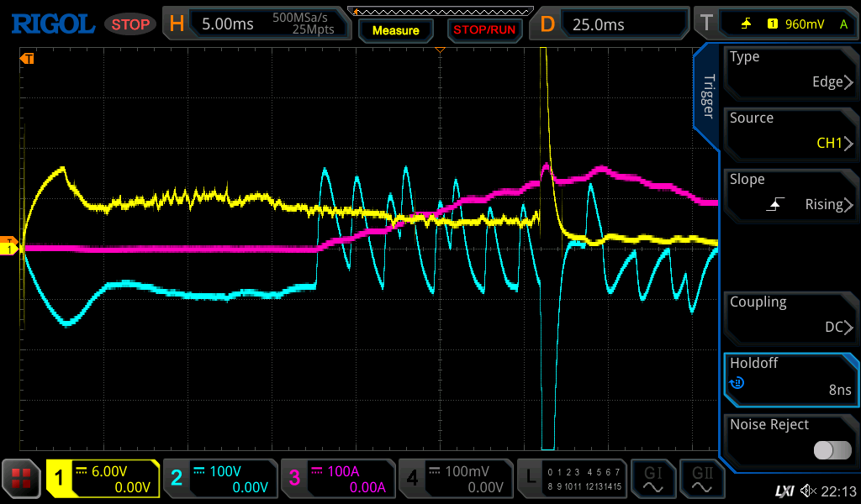Select the channel 1 (6.00V) tab
Viewport: 861px width, 504px height.
click(103, 479)
